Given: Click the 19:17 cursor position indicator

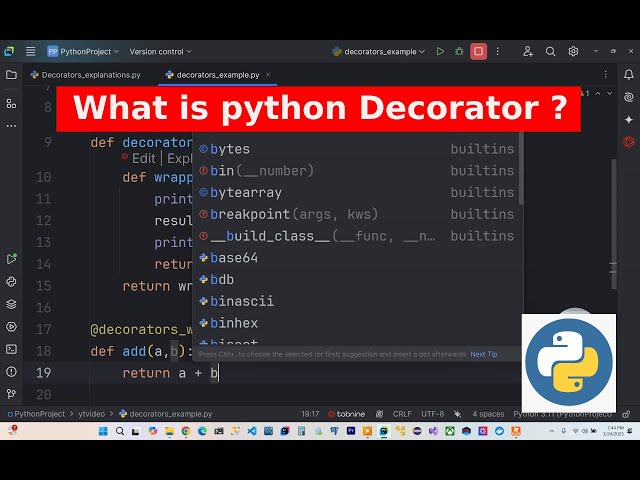Looking at the screenshot, I should point(310,414).
